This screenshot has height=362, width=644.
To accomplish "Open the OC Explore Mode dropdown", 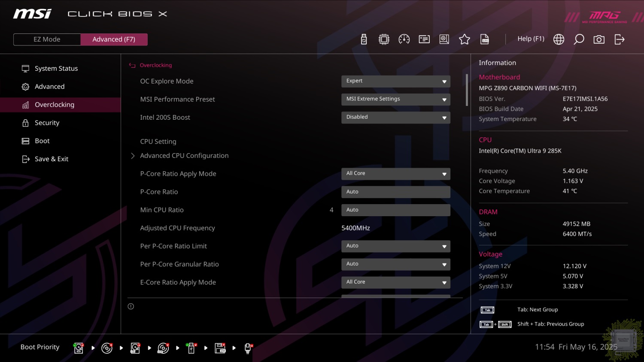I will (396, 81).
